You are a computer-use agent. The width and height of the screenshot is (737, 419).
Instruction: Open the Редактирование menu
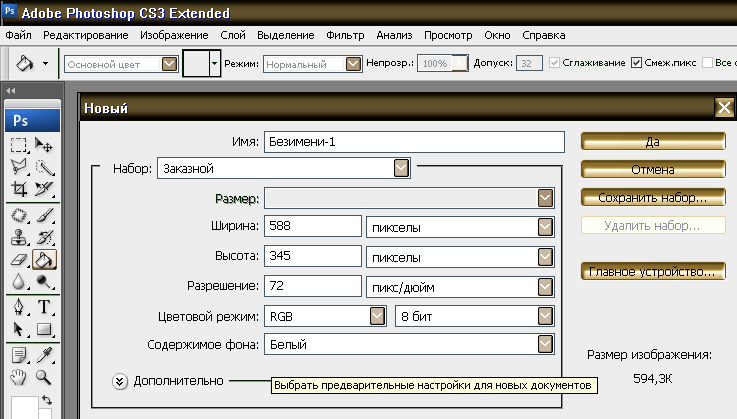(86, 35)
